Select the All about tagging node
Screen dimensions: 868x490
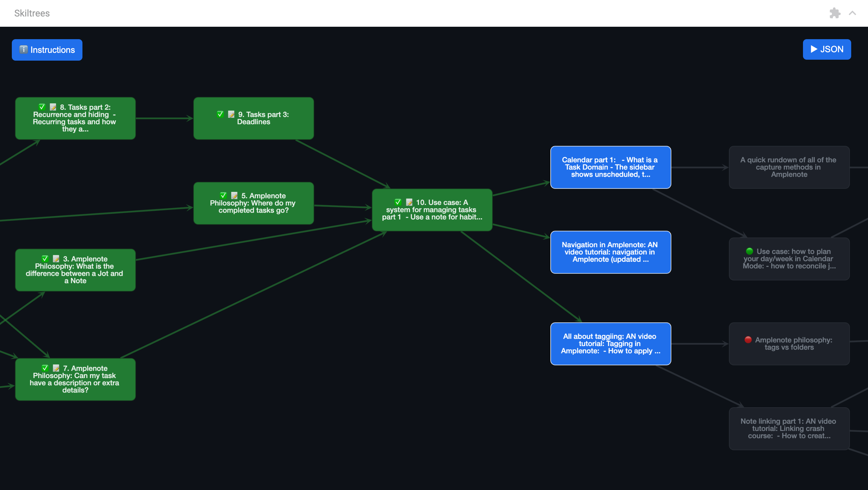pos(611,344)
